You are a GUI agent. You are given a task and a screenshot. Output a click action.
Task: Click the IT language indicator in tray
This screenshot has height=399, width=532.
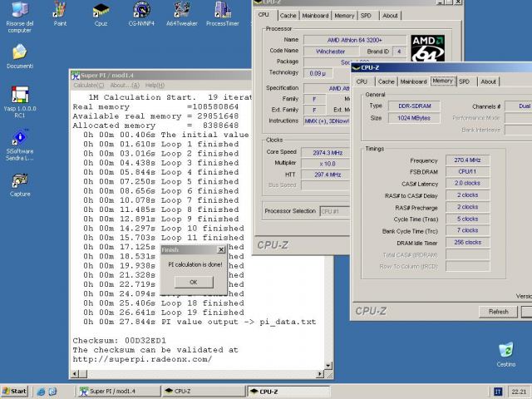pyautogui.click(x=498, y=392)
